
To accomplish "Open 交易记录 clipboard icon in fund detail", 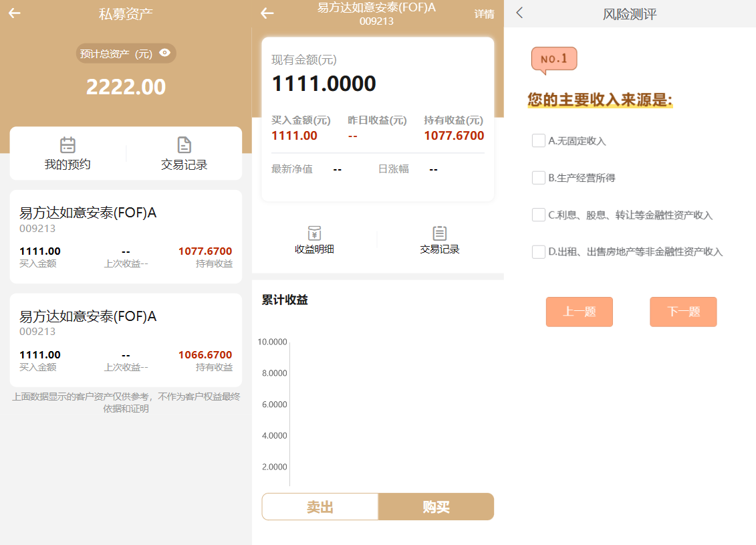I will (439, 233).
